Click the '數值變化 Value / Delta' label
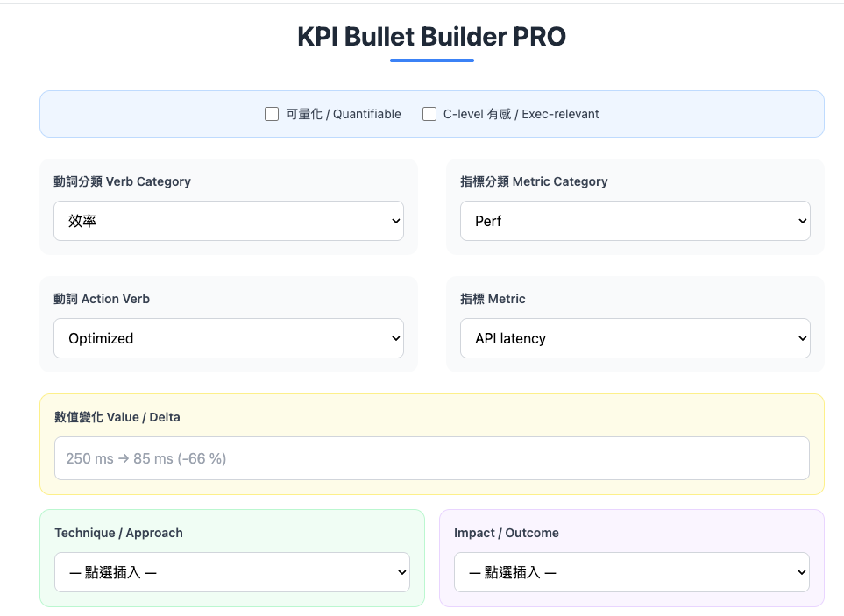This screenshot has height=616, width=844. [x=117, y=417]
